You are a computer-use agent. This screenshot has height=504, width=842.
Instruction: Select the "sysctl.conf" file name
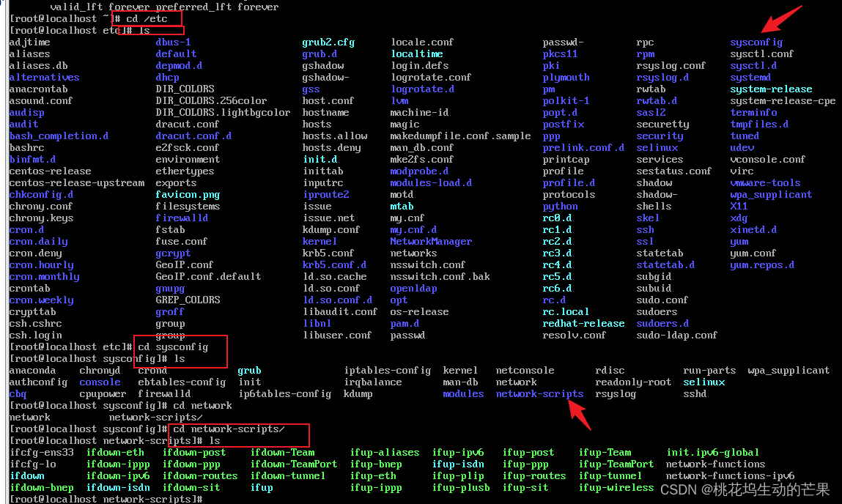pyautogui.click(x=762, y=54)
